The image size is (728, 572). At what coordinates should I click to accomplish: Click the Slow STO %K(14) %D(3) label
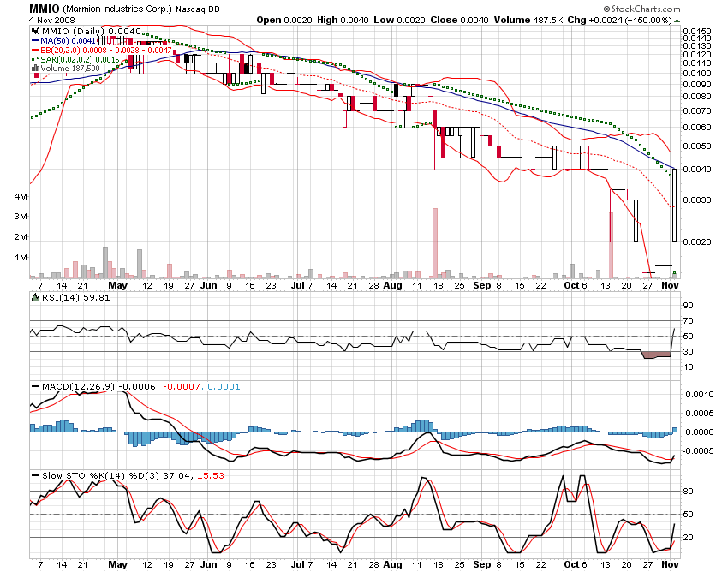tap(100, 476)
